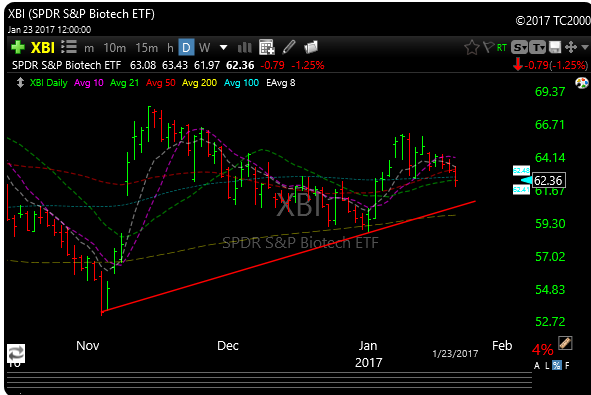Click the 61.97 low price value
Viewport: 591px width, 395px height.
tap(207, 65)
